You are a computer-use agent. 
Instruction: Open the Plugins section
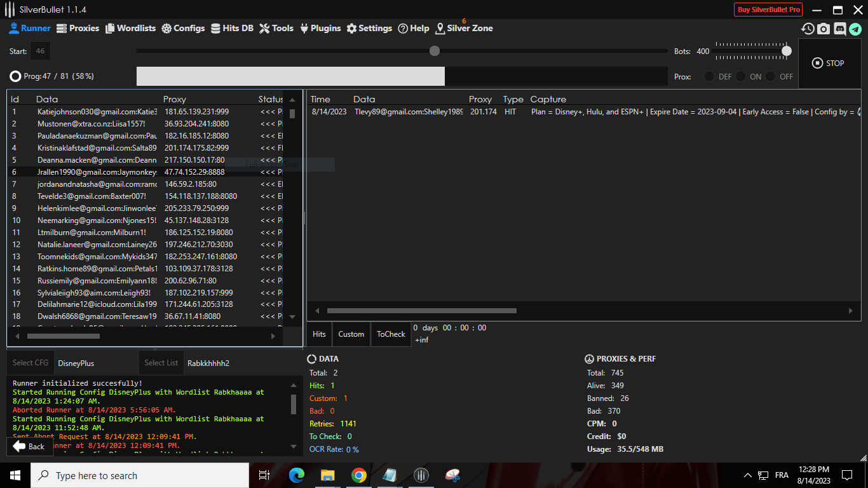320,28
